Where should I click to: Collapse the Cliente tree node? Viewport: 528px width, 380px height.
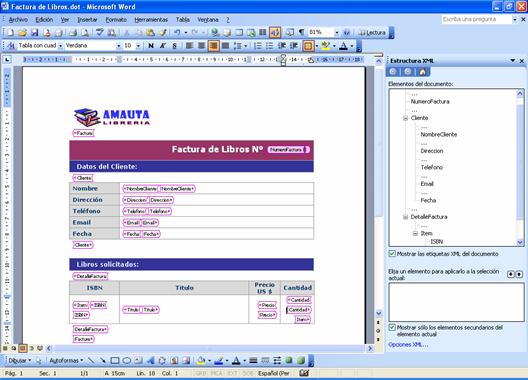click(406, 118)
